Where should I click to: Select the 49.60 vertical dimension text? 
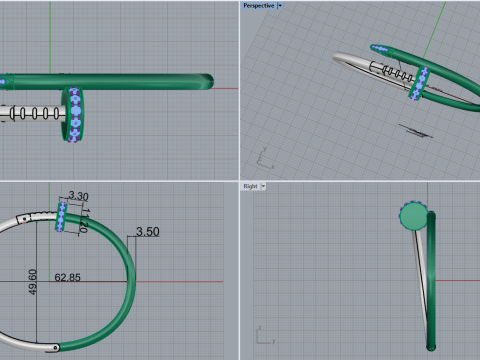pos(32,282)
